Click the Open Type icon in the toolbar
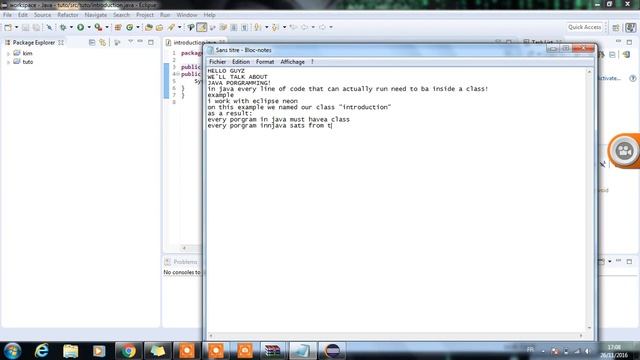 pos(149,27)
